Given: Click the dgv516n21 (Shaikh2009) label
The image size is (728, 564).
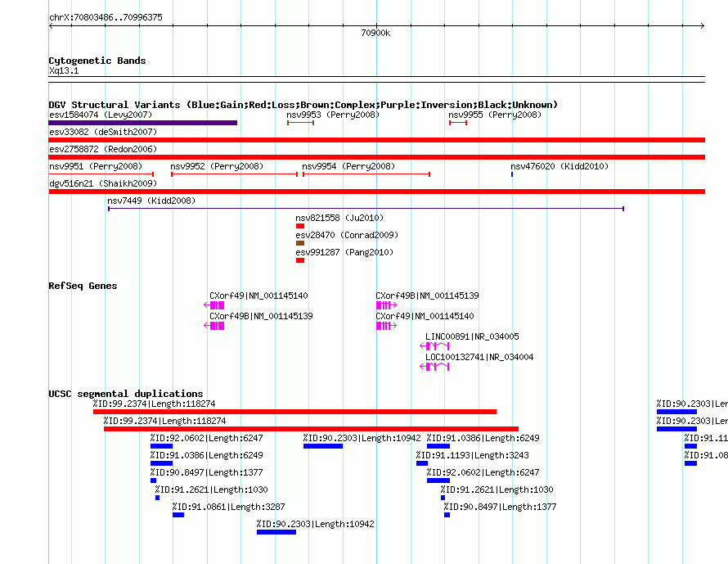Looking at the screenshot, I should point(103,183).
